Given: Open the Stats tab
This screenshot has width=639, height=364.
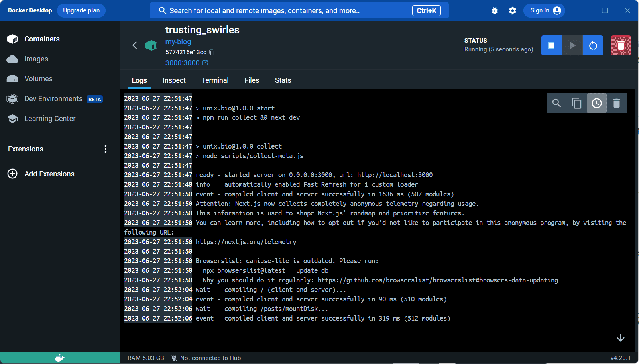Looking at the screenshot, I should tap(283, 80).
